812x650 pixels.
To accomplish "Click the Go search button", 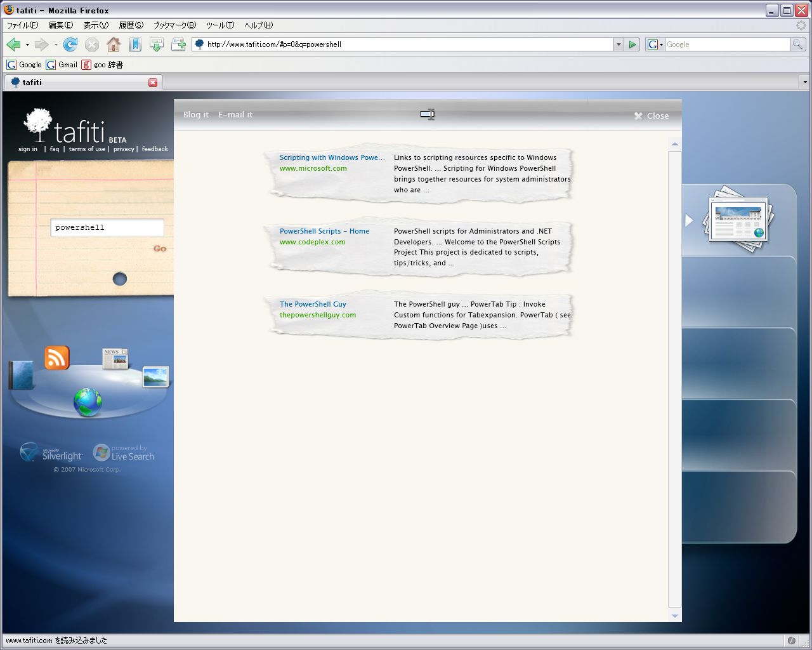I will [160, 249].
